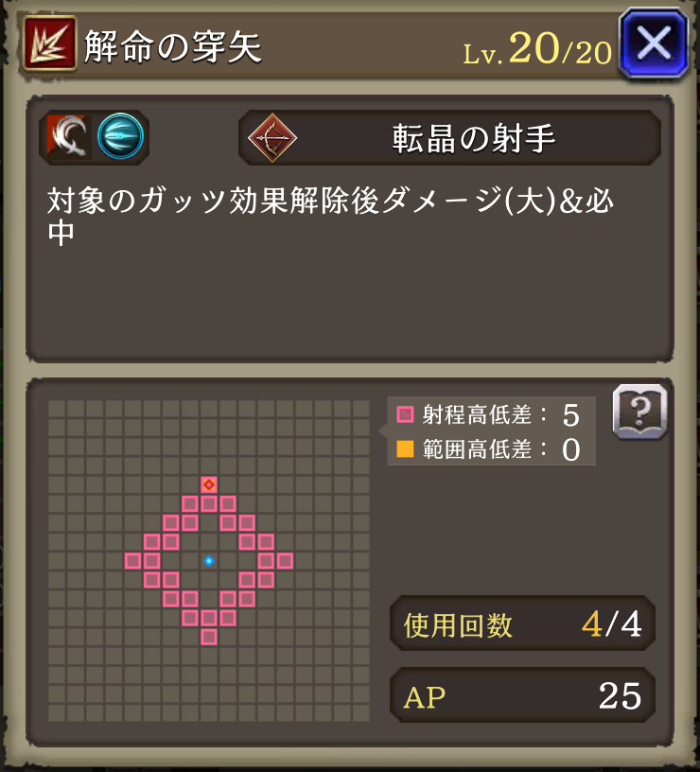Click the pink 射程高低差 legend square
The image size is (700, 772).
click(405, 414)
